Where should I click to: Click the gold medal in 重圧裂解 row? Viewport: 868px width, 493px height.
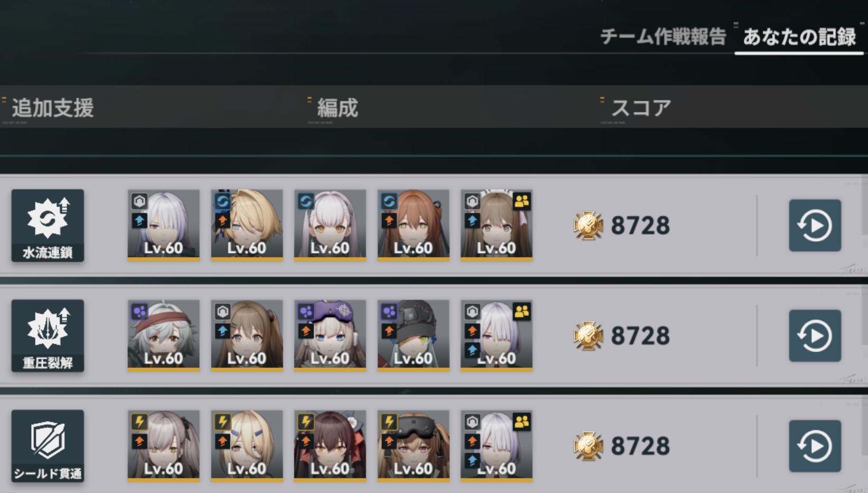588,336
